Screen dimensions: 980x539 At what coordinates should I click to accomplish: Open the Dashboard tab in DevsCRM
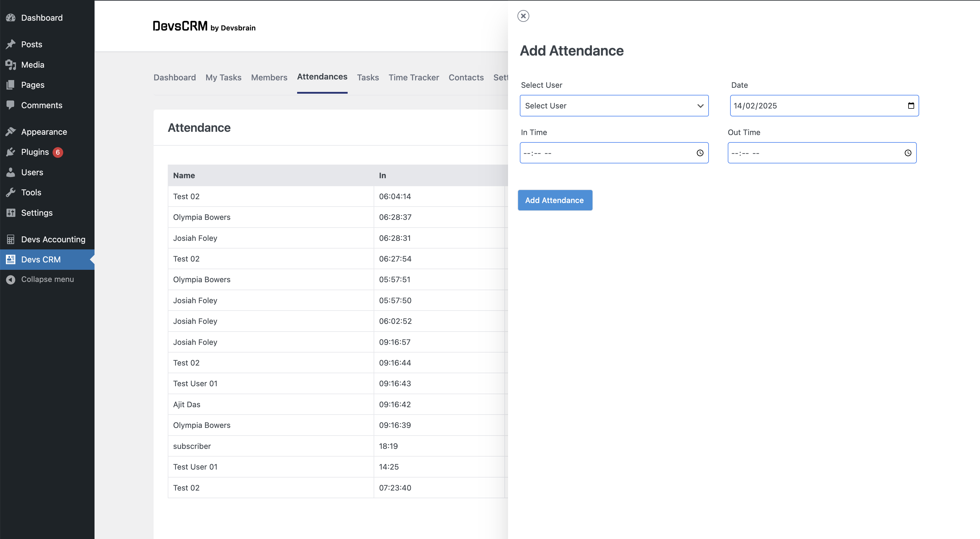click(175, 77)
